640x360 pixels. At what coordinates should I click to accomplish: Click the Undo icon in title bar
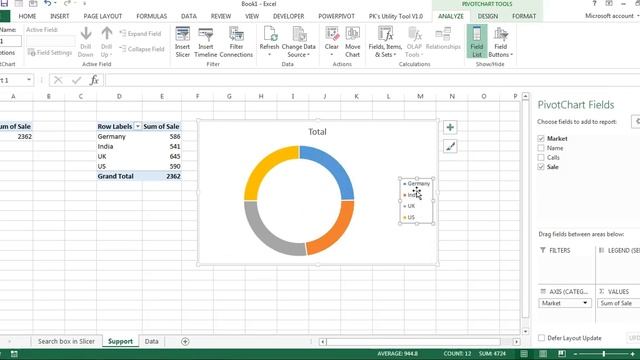click(x=48, y=4)
